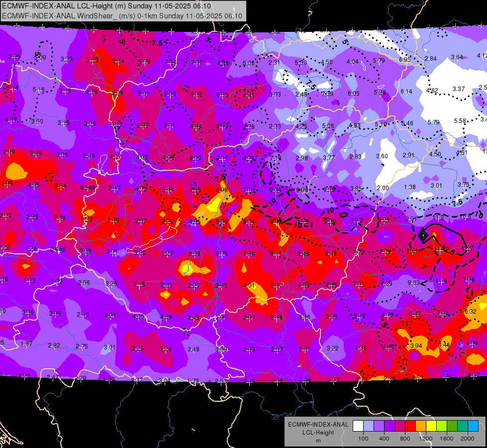Click the '1.67' wind shear value

[x=26, y=344]
